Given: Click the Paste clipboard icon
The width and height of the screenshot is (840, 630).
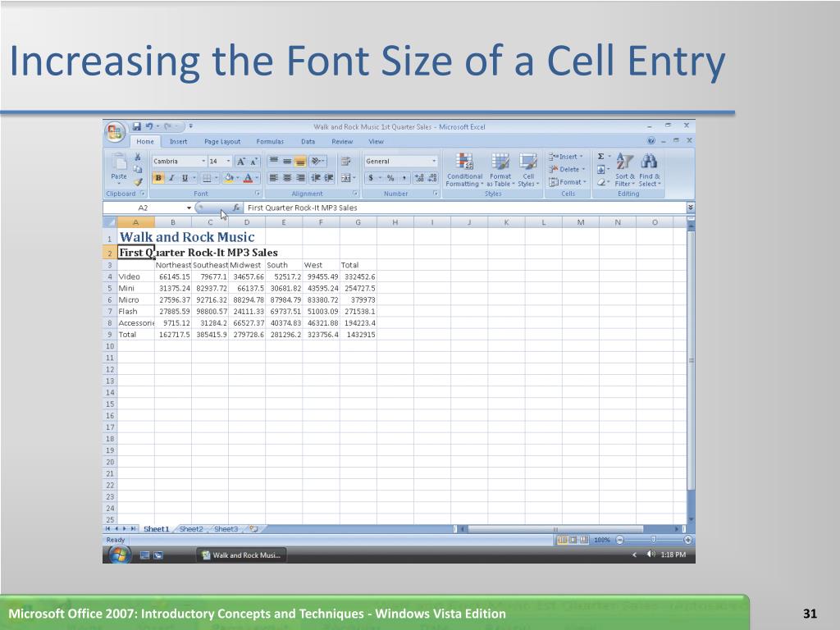Looking at the screenshot, I should [119, 162].
